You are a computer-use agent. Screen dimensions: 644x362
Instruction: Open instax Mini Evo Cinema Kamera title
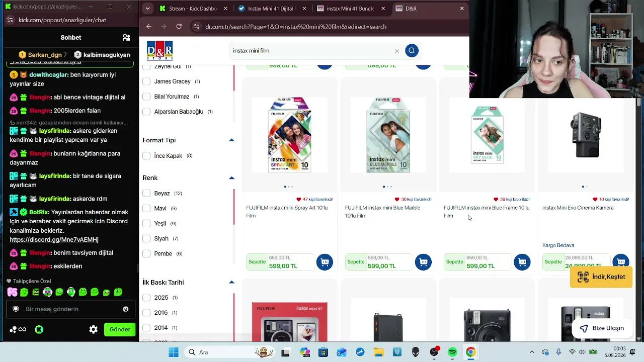[578, 208]
